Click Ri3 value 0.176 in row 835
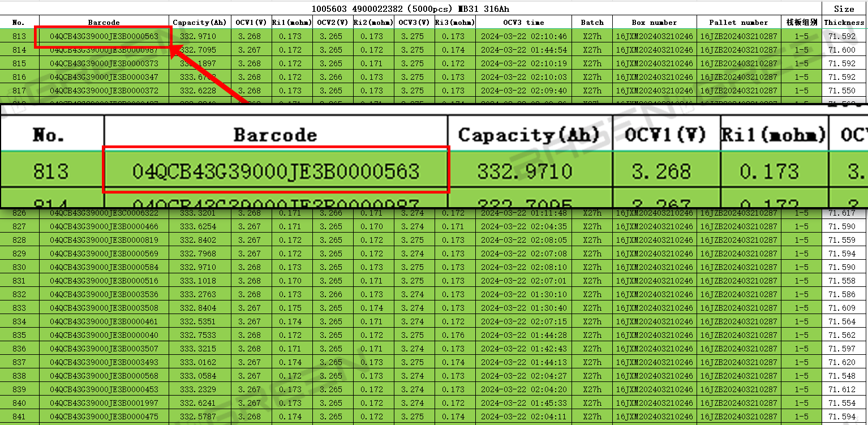868x425 pixels. [x=454, y=335]
